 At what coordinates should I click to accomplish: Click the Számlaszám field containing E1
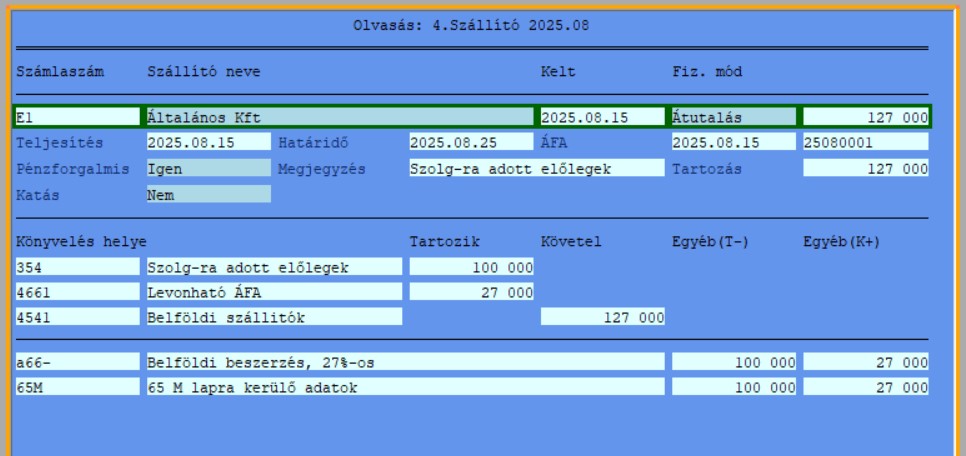coord(78,117)
